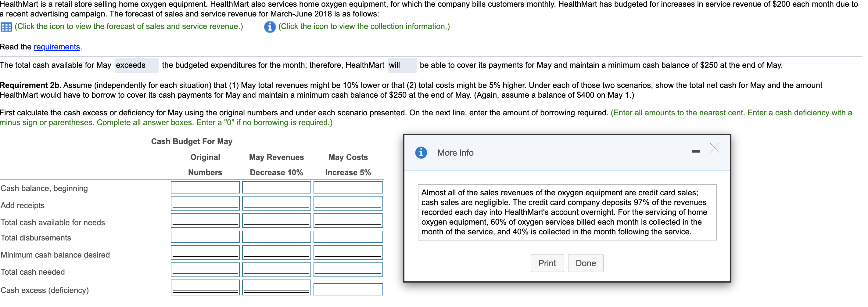The width and height of the screenshot is (868, 307).
Task: Click the 'Total disbursements' row label
Action: tap(36, 238)
